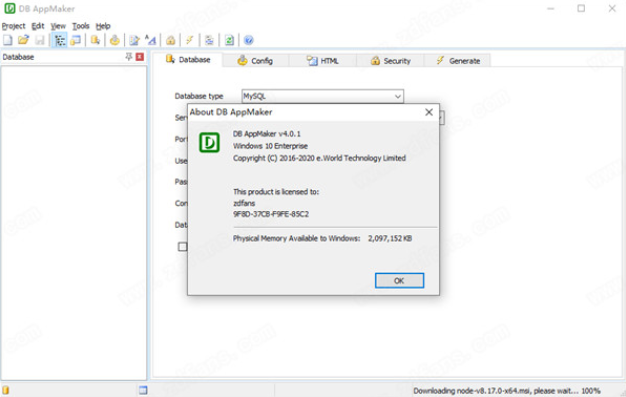Image resolution: width=626 pixels, height=397 pixels.
Task: Click OK in the About dialog
Action: click(399, 281)
